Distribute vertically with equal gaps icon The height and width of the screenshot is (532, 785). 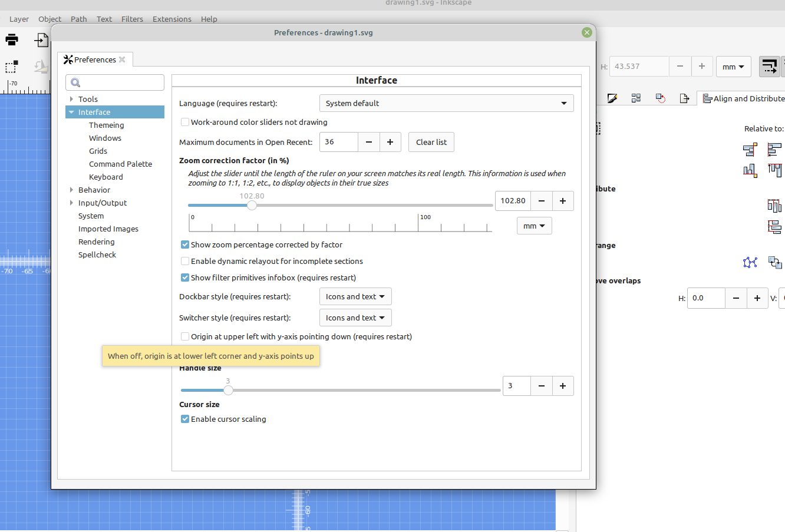tap(774, 226)
